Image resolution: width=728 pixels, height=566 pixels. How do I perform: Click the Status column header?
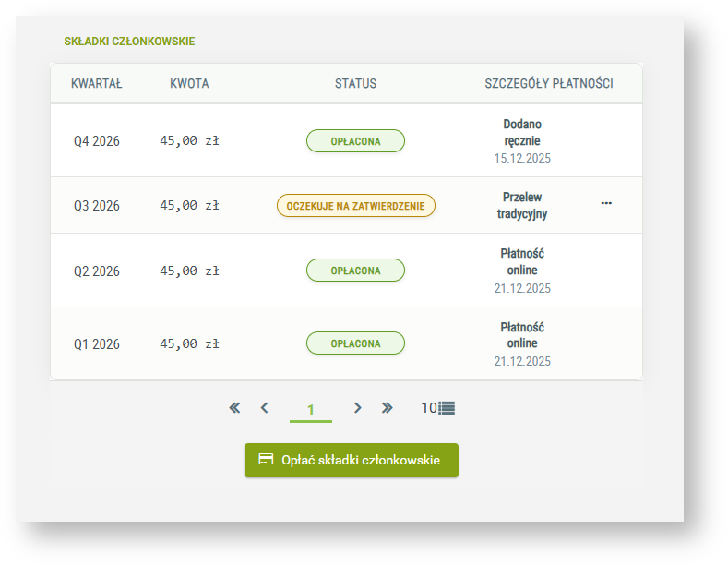coord(355,84)
